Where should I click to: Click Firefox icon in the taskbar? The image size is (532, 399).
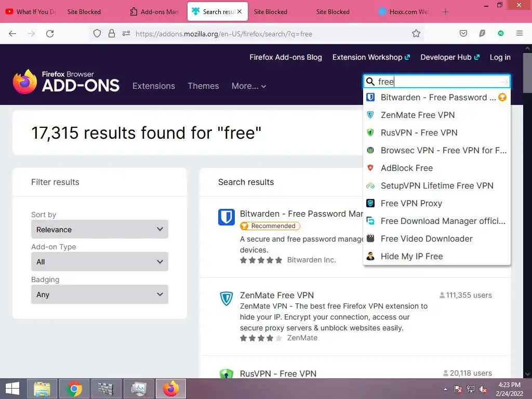(x=170, y=389)
